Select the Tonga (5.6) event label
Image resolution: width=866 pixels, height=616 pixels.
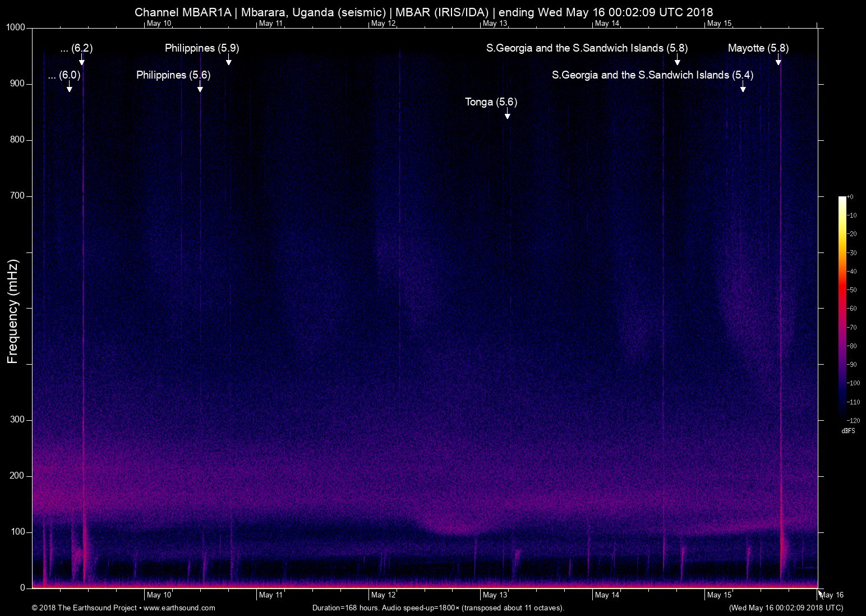[x=491, y=102]
